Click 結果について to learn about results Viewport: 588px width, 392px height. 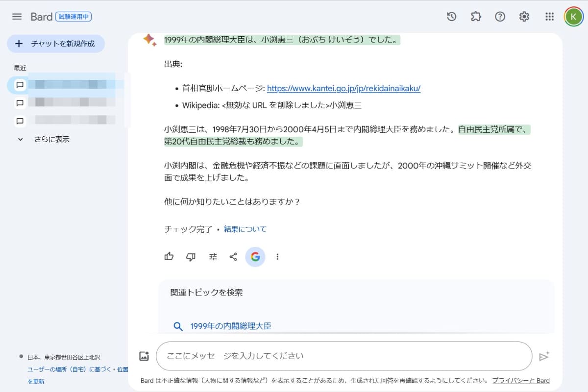pos(245,229)
